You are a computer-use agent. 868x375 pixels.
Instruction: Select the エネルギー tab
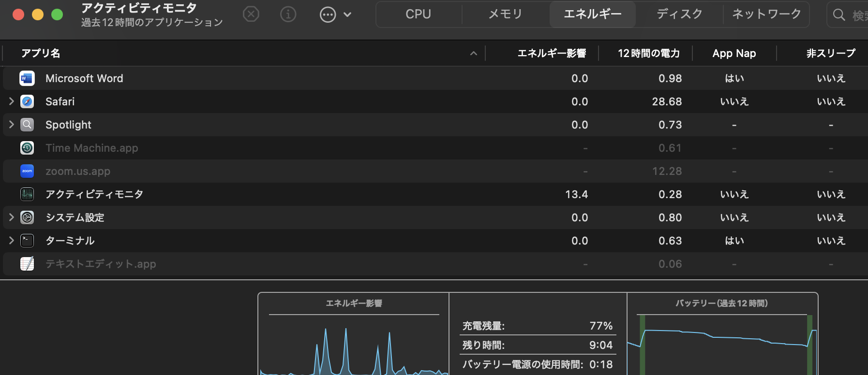click(x=593, y=14)
